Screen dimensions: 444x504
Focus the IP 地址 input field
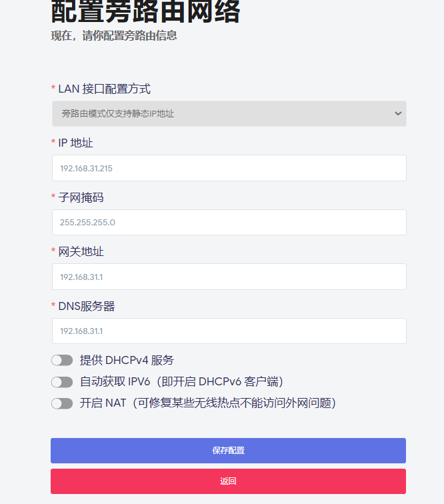point(229,168)
